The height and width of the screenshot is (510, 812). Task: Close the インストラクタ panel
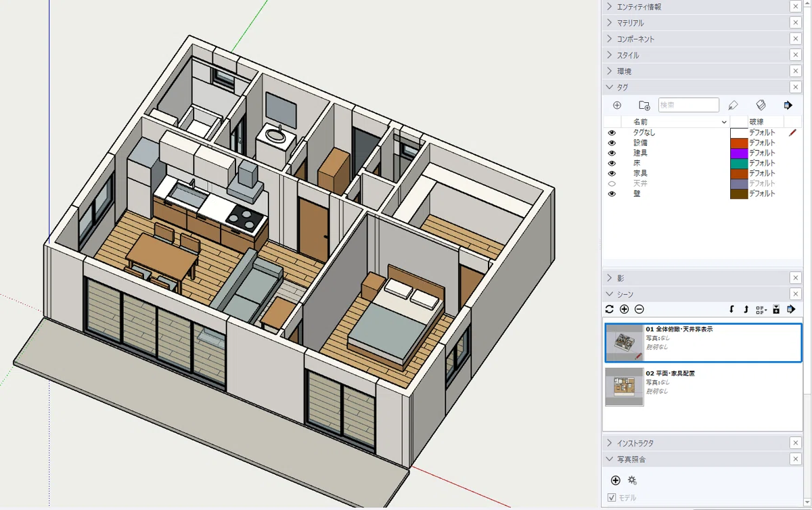796,443
